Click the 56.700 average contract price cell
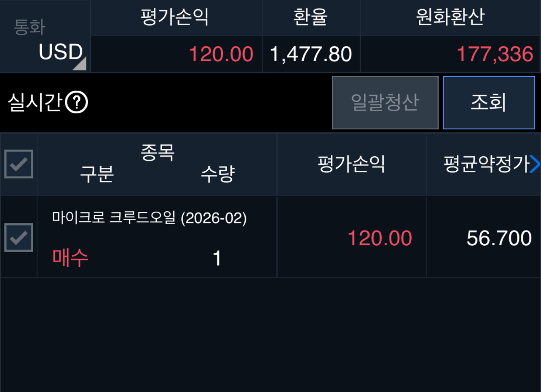Screen dimensions: 541x392 click(x=499, y=239)
